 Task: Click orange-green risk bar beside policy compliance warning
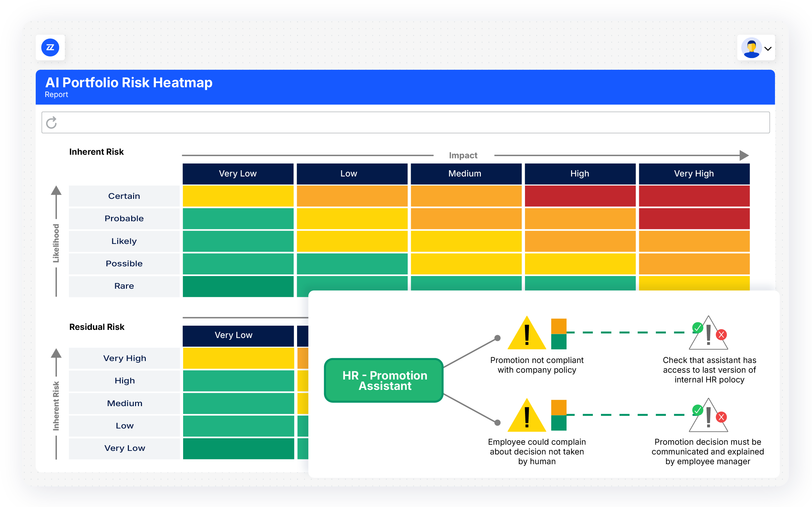coord(559,334)
